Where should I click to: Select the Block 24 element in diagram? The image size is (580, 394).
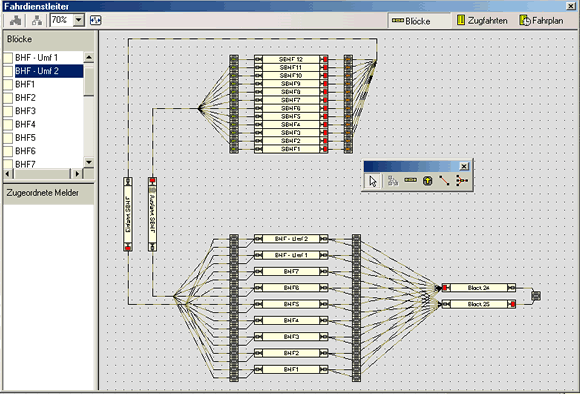pyautogui.click(x=479, y=288)
